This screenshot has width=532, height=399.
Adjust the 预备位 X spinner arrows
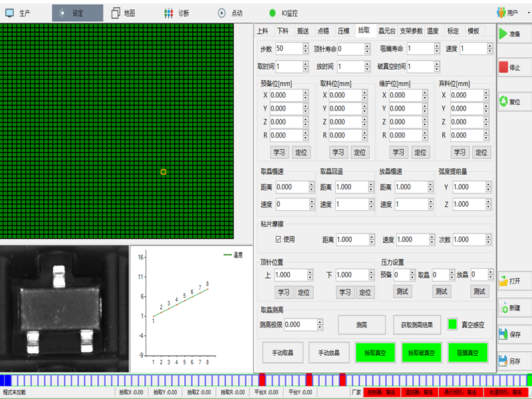(305, 95)
